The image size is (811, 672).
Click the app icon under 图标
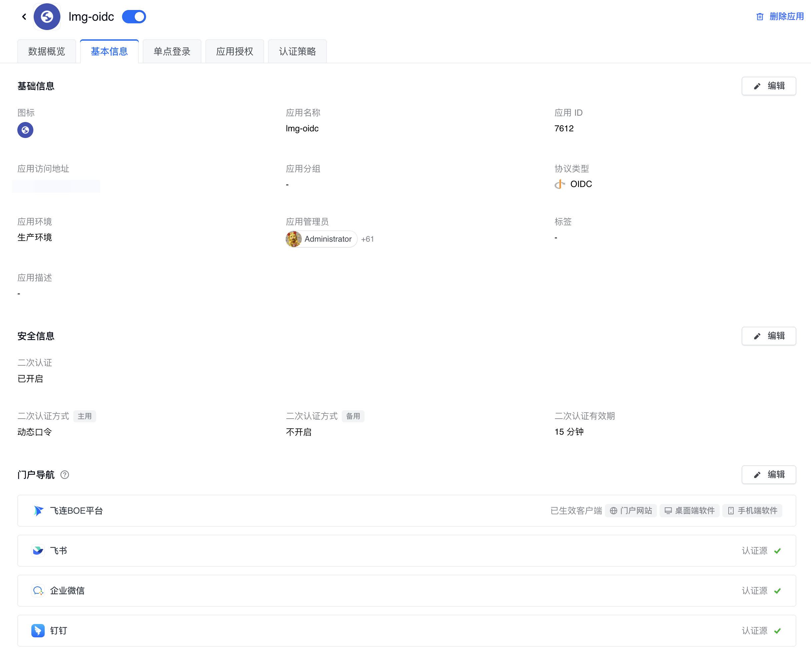tap(25, 130)
